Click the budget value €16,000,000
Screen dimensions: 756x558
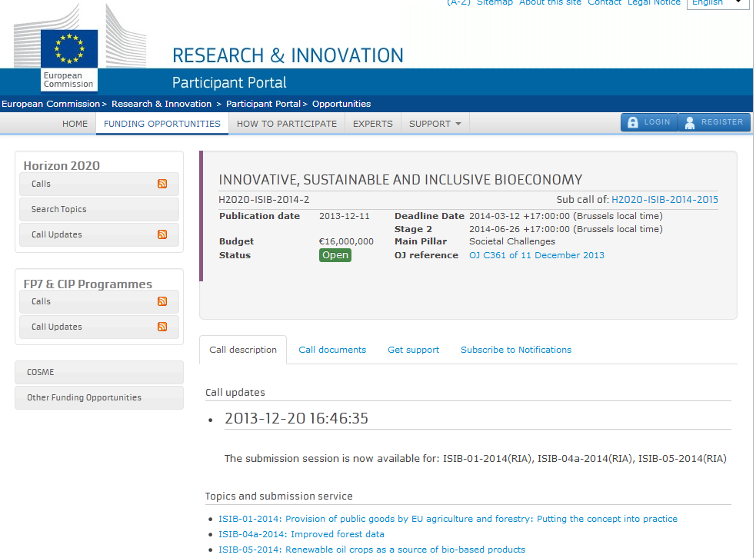[x=346, y=241]
